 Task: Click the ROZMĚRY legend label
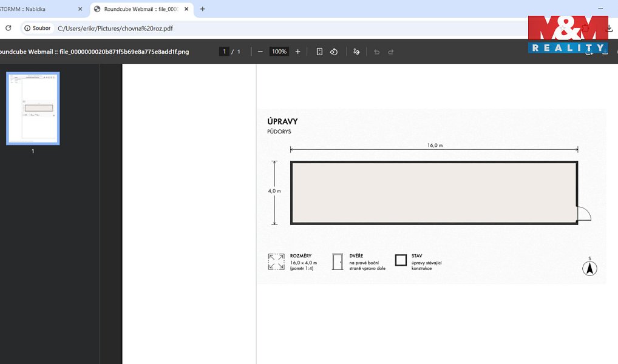tap(301, 255)
